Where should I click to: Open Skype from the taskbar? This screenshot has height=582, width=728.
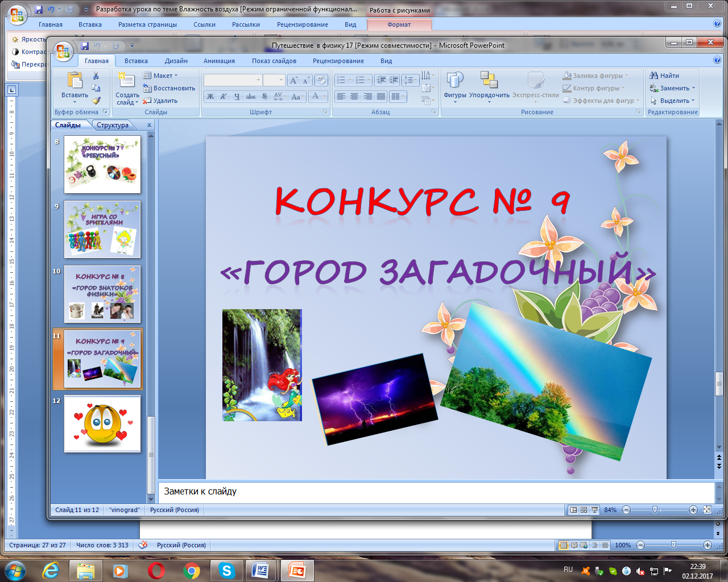tap(226, 570)
